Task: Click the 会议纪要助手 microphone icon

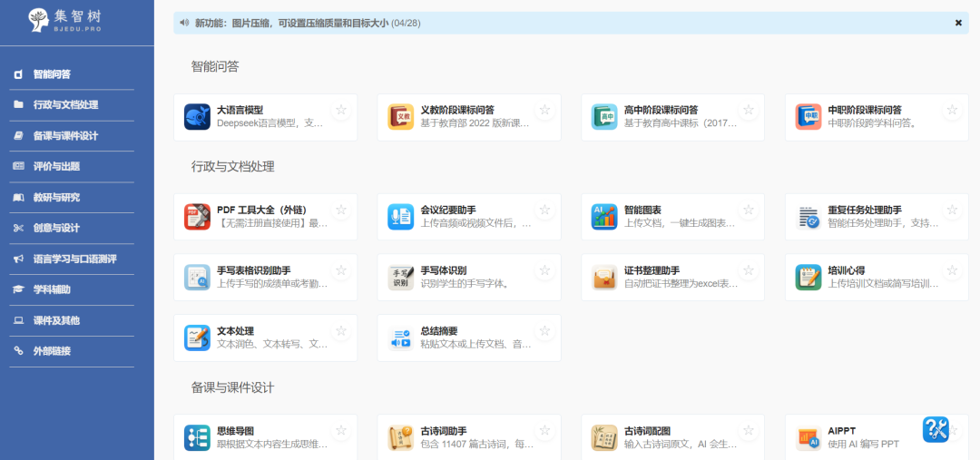Action: tap(401, 217)
